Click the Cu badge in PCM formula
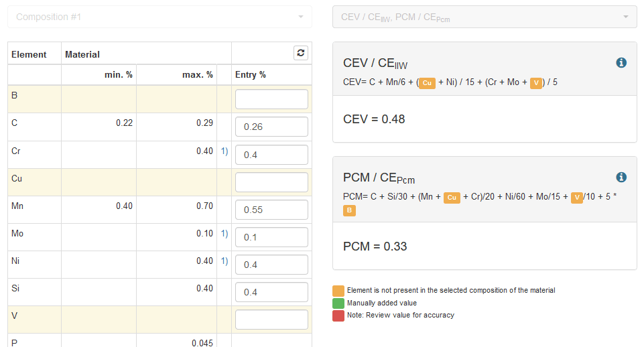 tap(452, 198)
